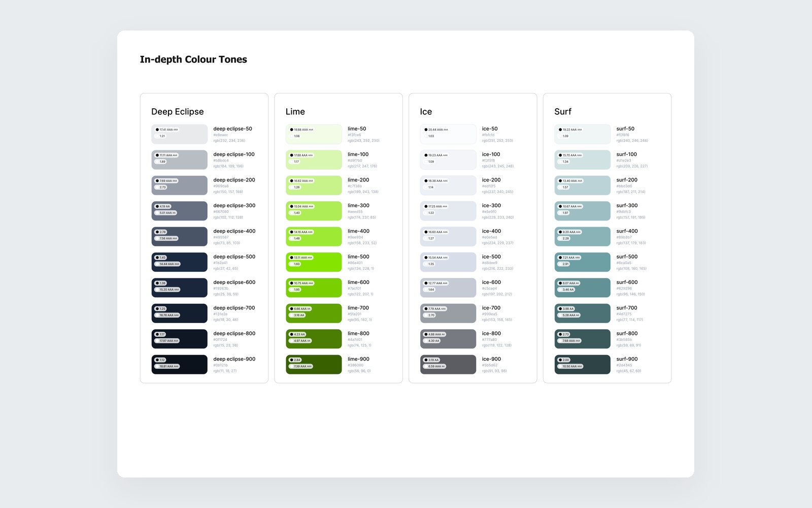
Task: Pick the surf-800 colour swatch
Action: pos(583,339)
